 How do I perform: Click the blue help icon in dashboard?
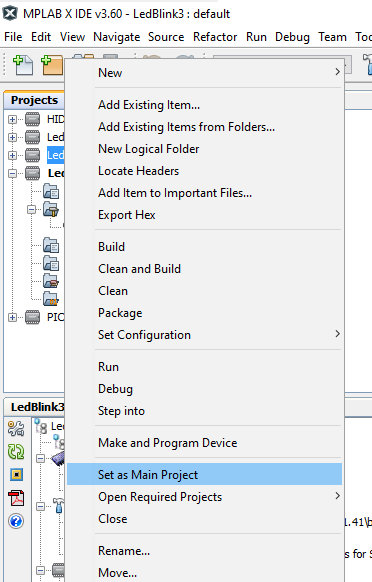(x=16, y=521)
